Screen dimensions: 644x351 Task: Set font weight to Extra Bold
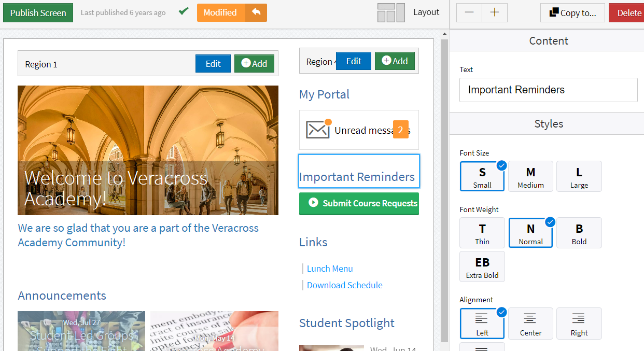click(x=482, y=266)
